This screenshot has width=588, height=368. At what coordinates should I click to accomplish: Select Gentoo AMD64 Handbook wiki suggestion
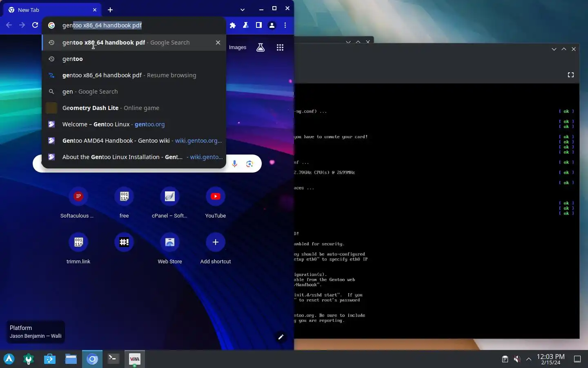coord(134,141)
